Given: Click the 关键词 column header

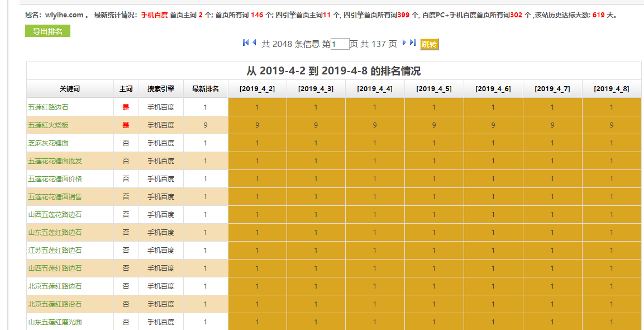Looking at the screenshot, I should pyautogui.click(x=70, y=88).
